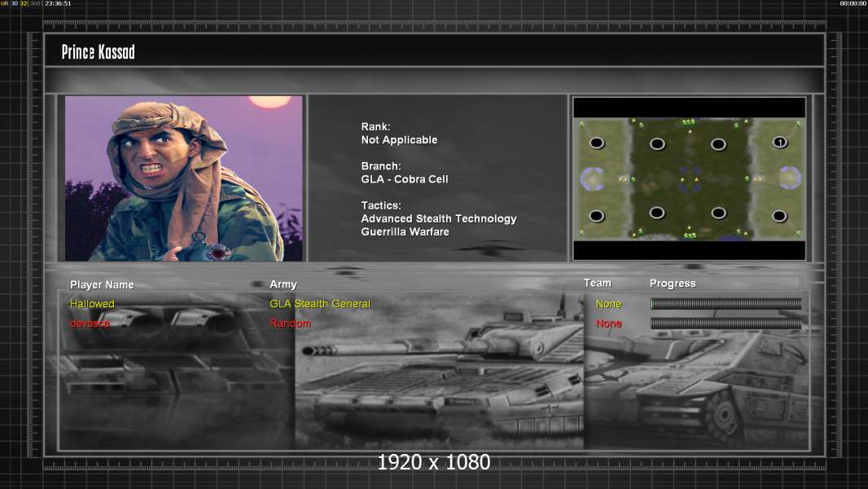Click the red None team entry
868x489 pixels.
(x=609, y=324)
